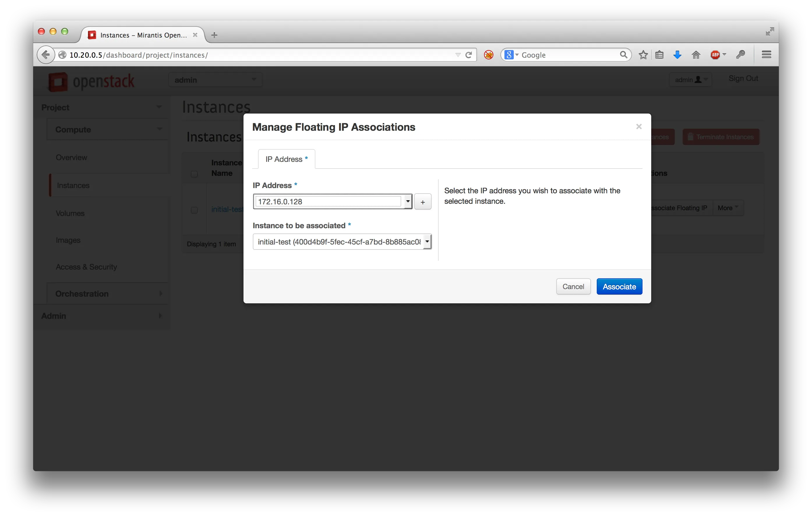The height and width of the screenshot is (517, 812).
Task: Toggle the select-all instances checkbox
Action: [194, 174]
